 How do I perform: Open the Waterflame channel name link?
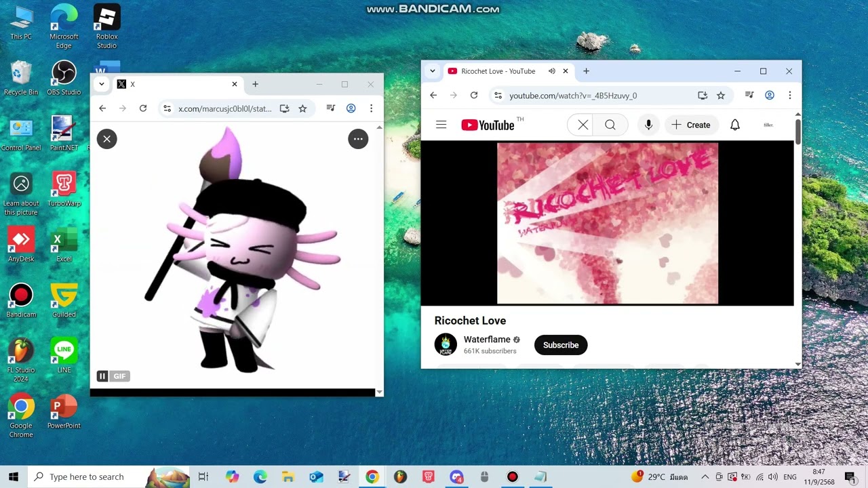click(x=487, y=340)
